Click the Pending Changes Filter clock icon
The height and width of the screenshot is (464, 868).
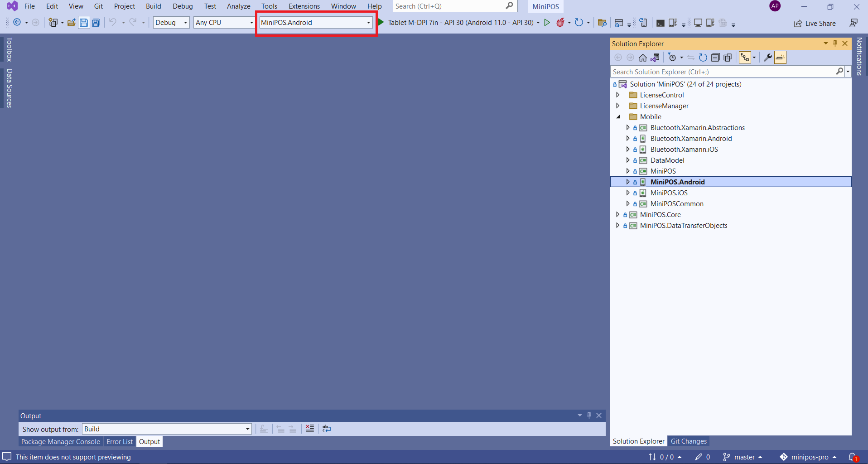tap(672, 58)
